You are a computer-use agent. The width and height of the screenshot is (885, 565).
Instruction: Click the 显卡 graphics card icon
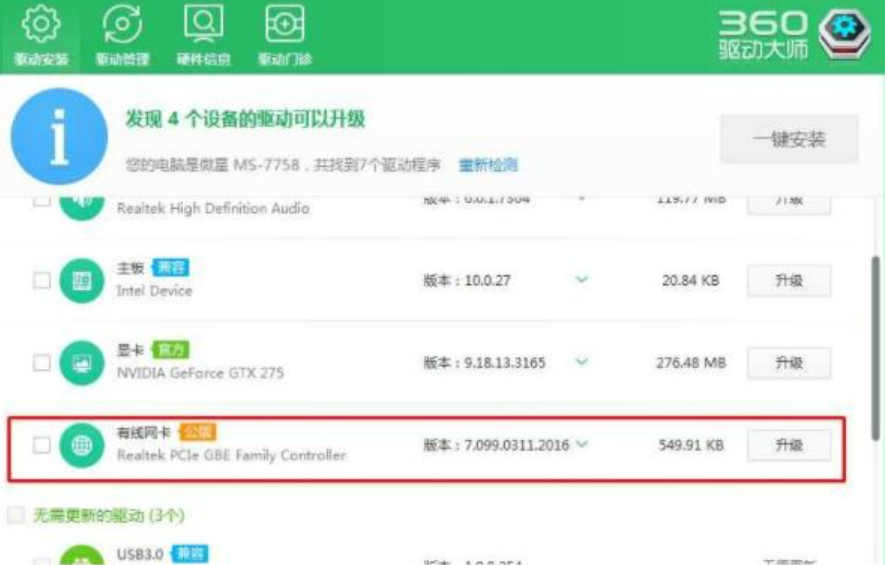[x=82, y=363]
